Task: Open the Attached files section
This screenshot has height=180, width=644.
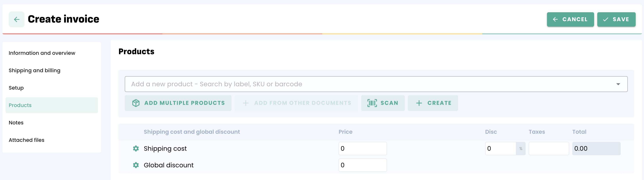Action: point(27,140)
